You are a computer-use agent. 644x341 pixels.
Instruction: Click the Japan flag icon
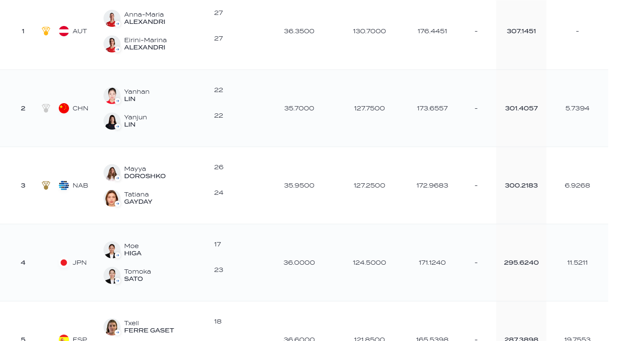click(64, 263)
